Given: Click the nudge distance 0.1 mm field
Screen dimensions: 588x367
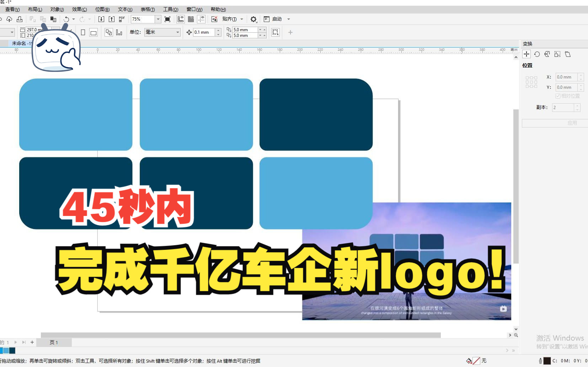Looking at the screenshot, I should click(204, 32).
